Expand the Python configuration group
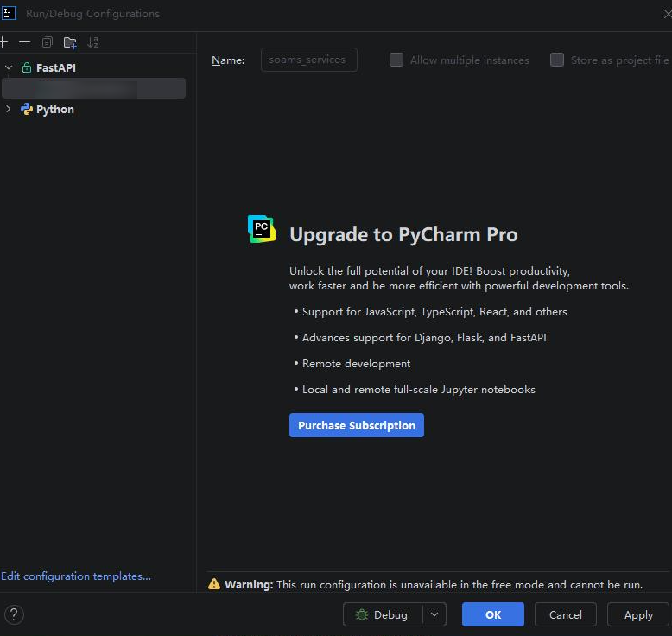The height and width of the screenshot is (636, 672). pos(9,110)
